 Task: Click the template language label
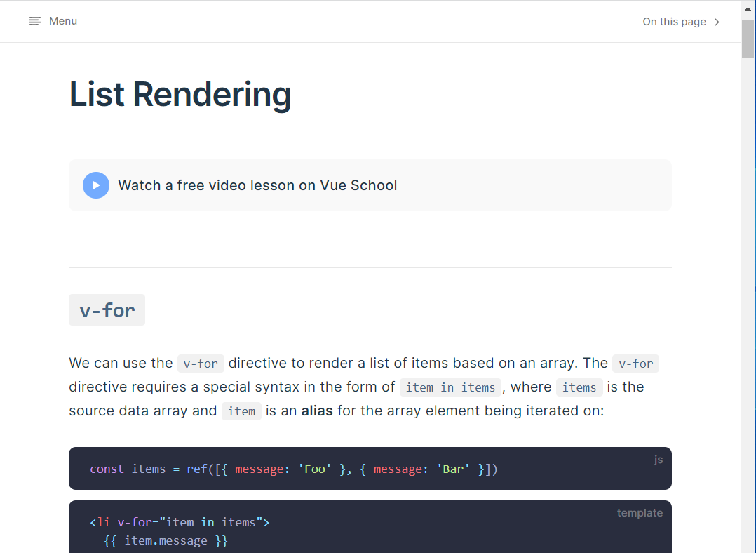click(x=640, y=513)
